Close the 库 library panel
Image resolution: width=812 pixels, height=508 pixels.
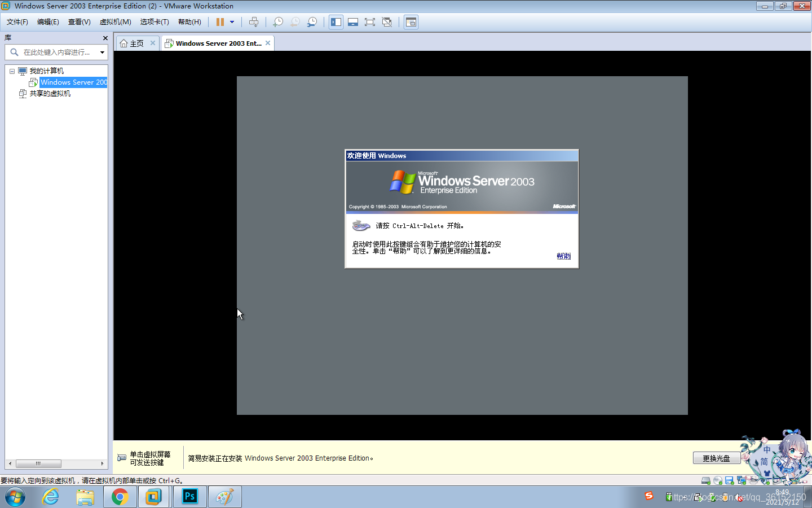coord(105,38)
